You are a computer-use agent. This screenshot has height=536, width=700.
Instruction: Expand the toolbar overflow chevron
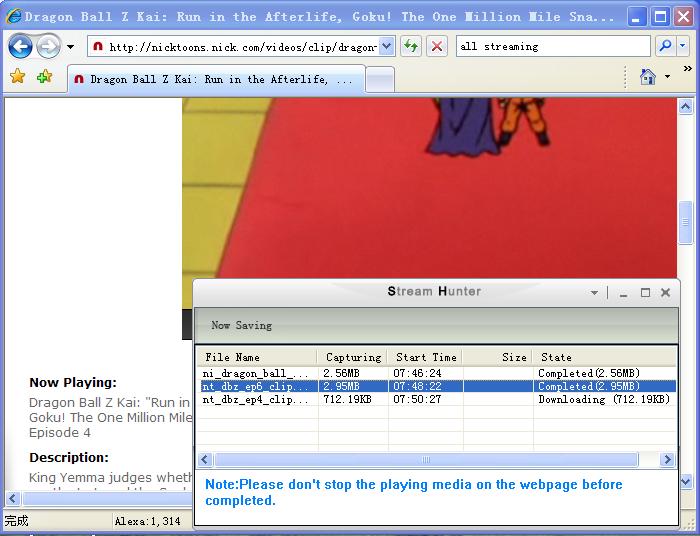click(x=688, y=68)
